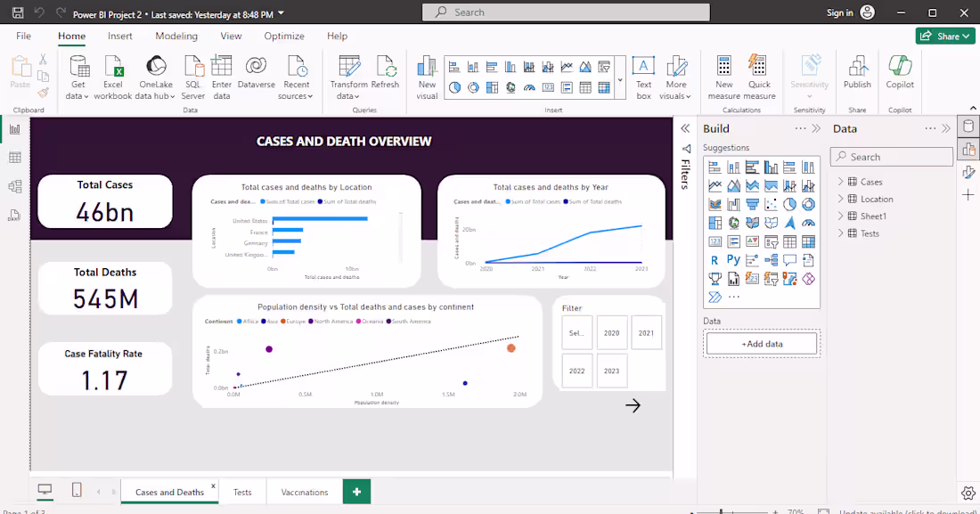
Task: Toggle the Sel.. tile in Filter slicer
Action: coord(577,333)
